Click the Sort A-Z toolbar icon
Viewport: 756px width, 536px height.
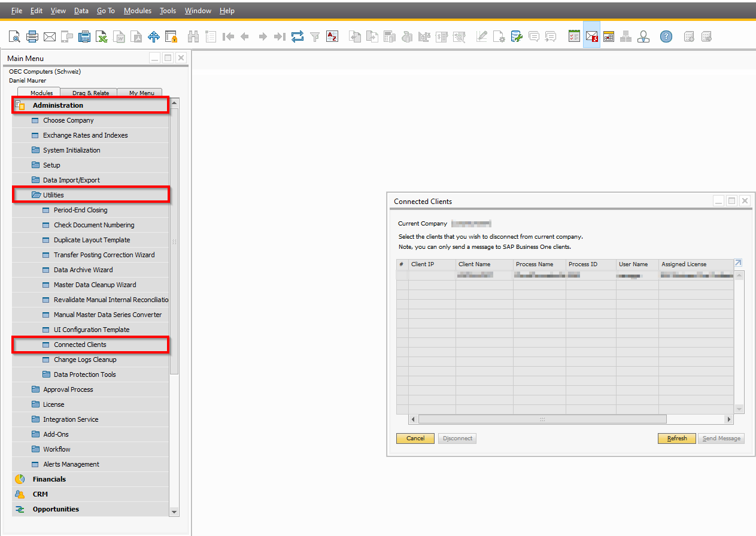(332, 36)
